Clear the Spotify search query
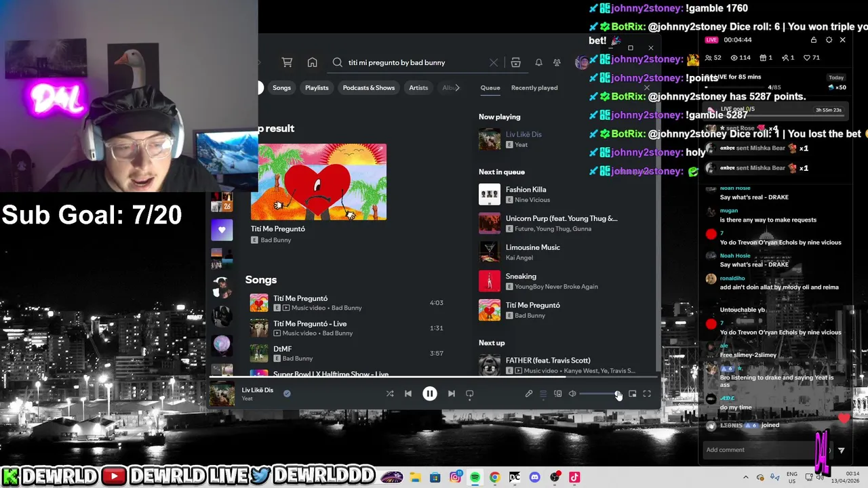Image resolution: width=868 pixels, height=488 pixels. click(494, 62)
